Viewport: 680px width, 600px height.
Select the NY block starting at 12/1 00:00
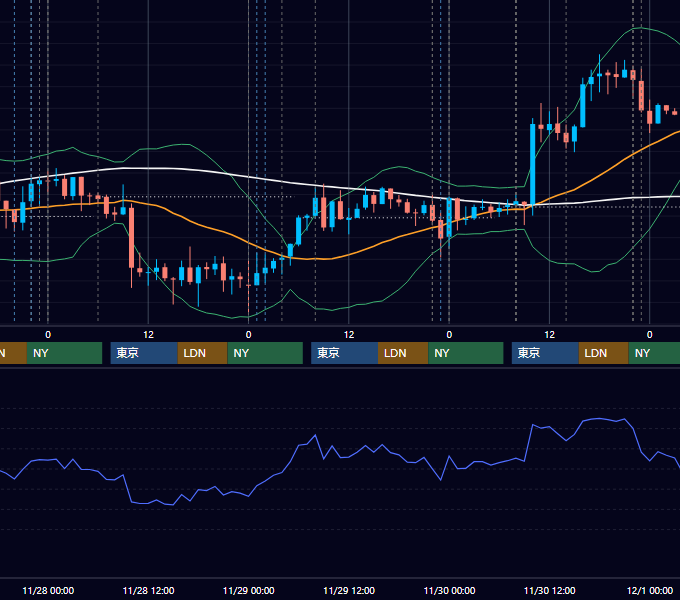654,353
